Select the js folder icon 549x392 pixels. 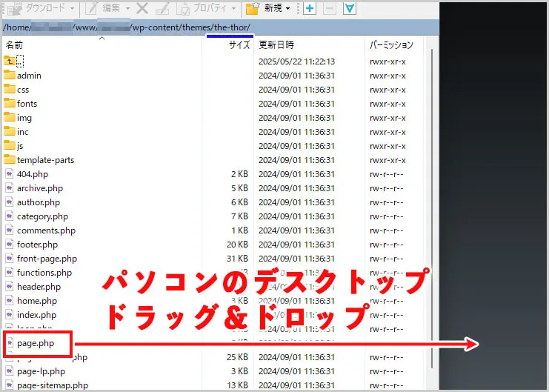10,145
